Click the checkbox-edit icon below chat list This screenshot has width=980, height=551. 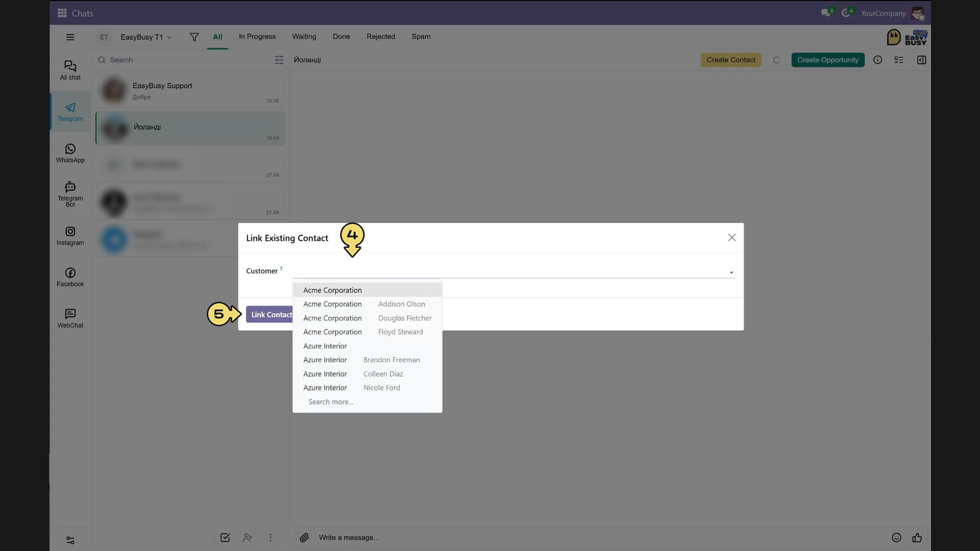(225, 537)
